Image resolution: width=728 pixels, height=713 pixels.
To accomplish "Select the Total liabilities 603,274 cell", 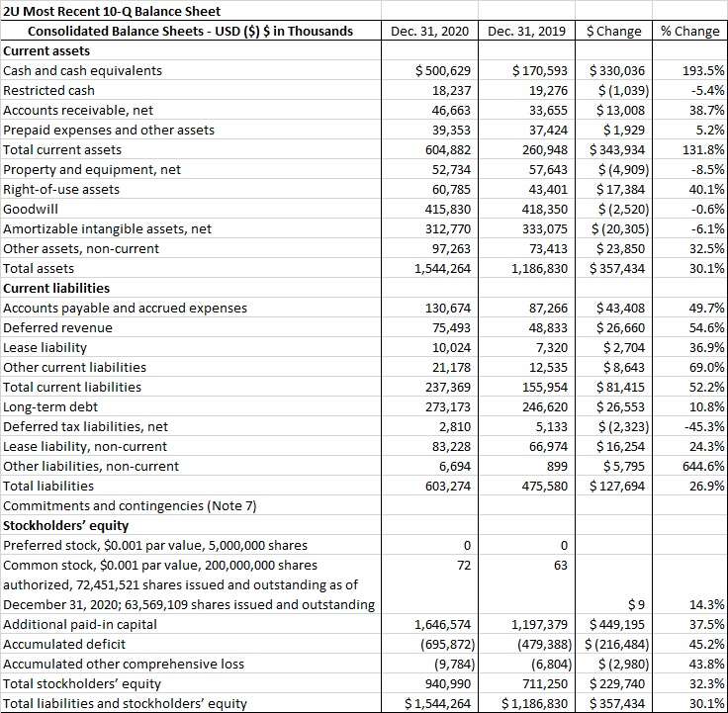I will point(430,486).
